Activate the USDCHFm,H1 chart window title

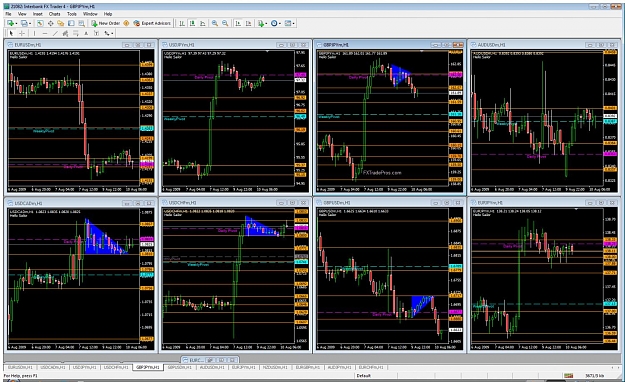point(183,203)
